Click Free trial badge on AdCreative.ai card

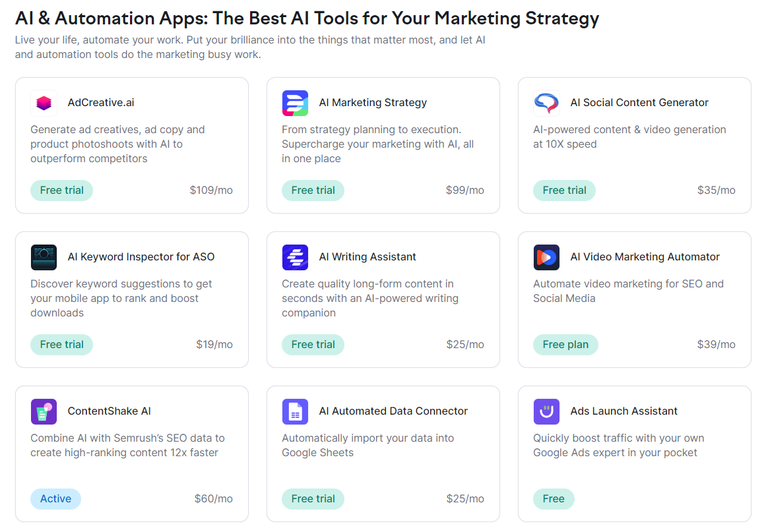coord(61,191)
